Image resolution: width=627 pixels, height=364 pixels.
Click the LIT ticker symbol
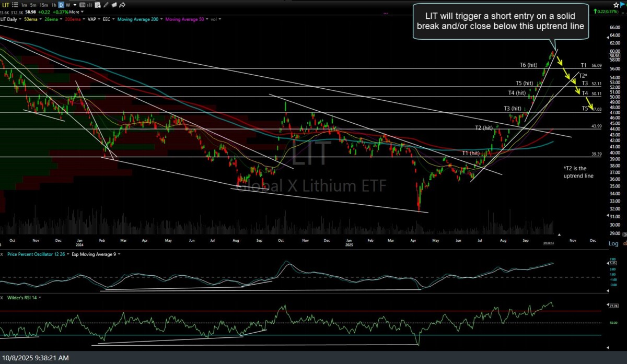tap(5, 5)
